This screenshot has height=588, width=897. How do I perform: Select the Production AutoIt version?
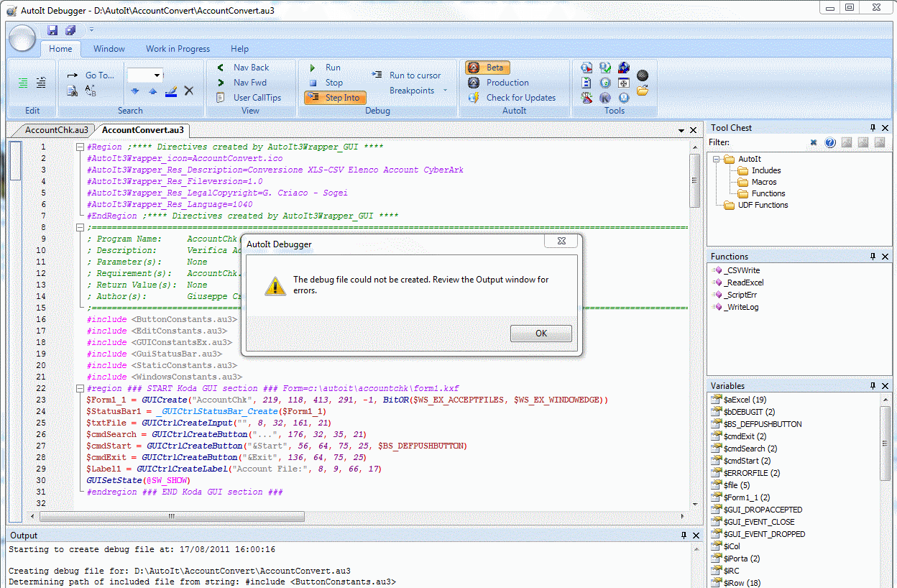coord(498,83)
